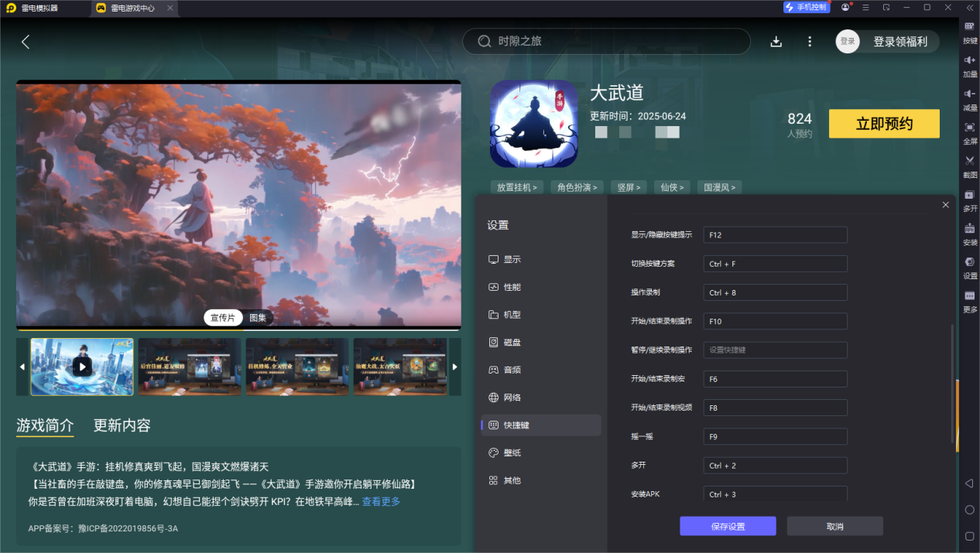The image size is (980, 553).
Task: Click the 登录 avatar circle
Action: 848,42
